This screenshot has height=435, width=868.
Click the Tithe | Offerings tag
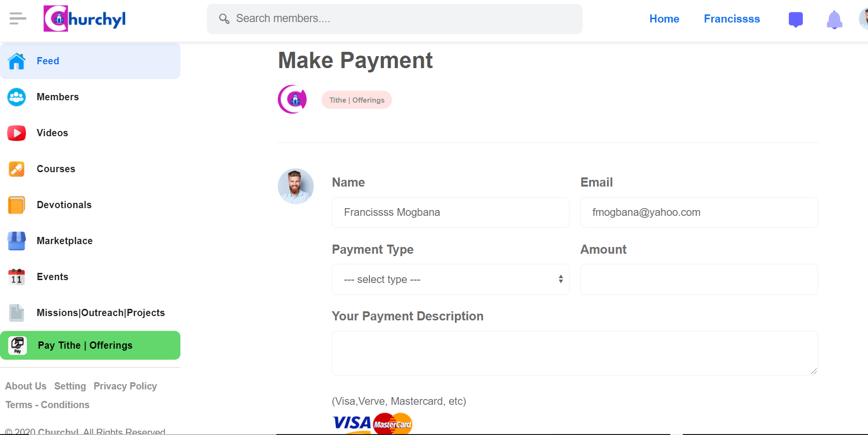tap(357, 100)
